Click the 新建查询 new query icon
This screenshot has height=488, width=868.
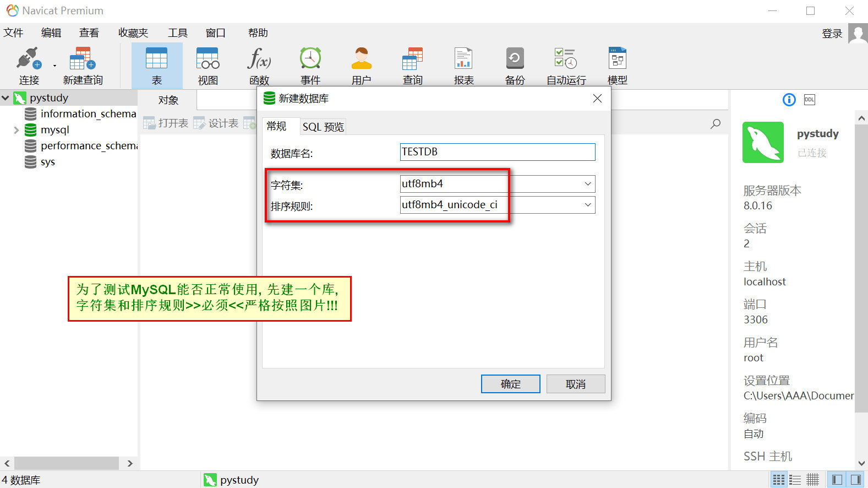83,66
